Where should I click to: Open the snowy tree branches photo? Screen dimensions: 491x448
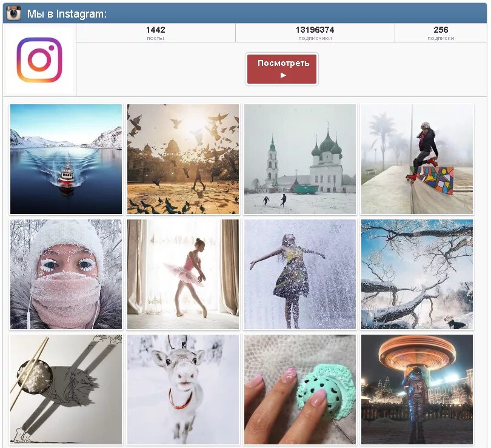click(x=417, y=274)
